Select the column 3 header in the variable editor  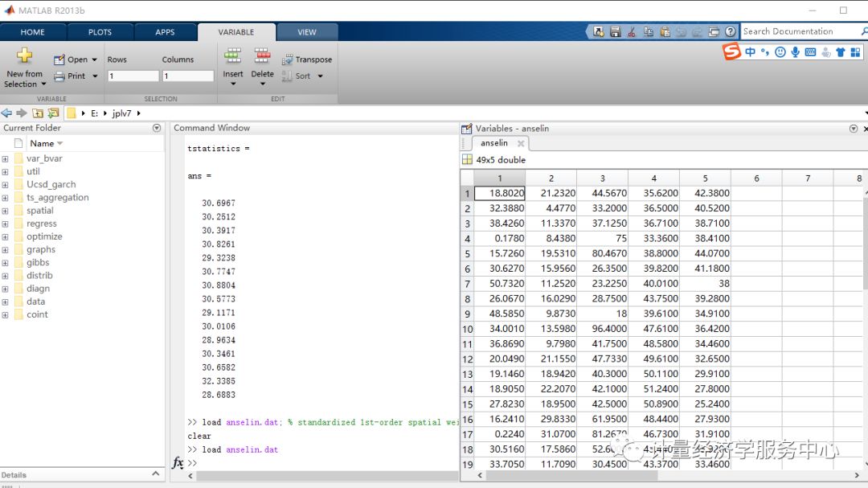602,178
